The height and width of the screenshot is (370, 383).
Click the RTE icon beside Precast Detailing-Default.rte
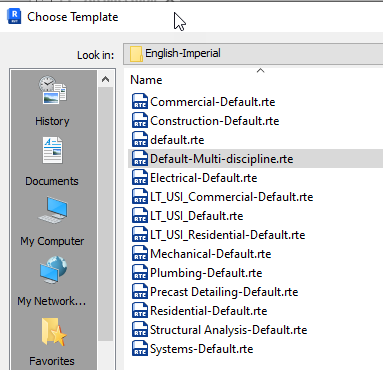pos(140,292)
